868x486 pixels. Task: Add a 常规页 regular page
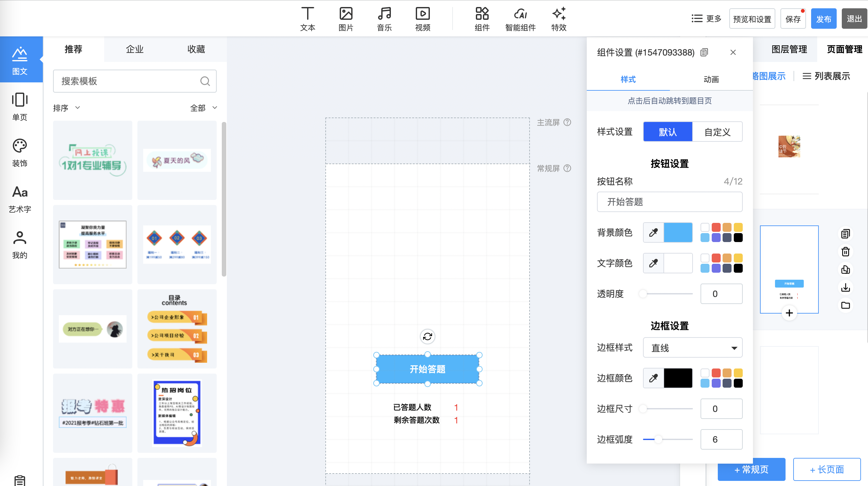[x=751, y=469]
